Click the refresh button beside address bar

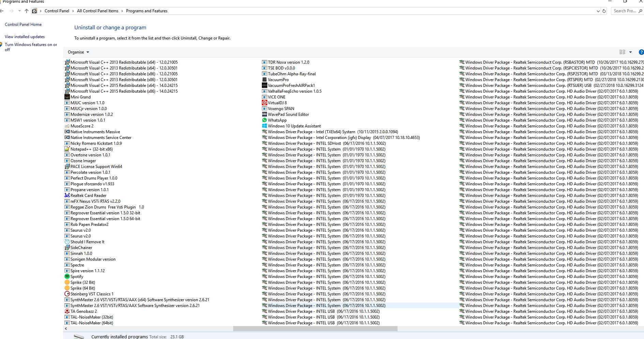[604, 11]
